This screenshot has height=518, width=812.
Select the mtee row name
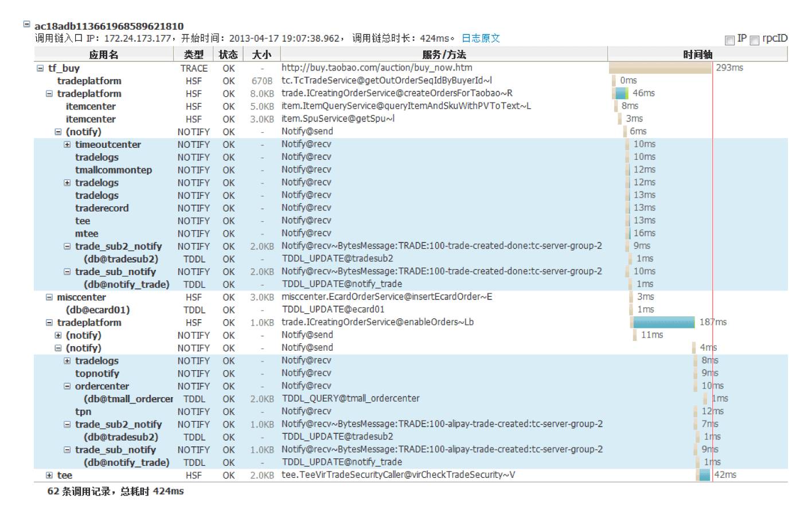(x=87, y=234)
